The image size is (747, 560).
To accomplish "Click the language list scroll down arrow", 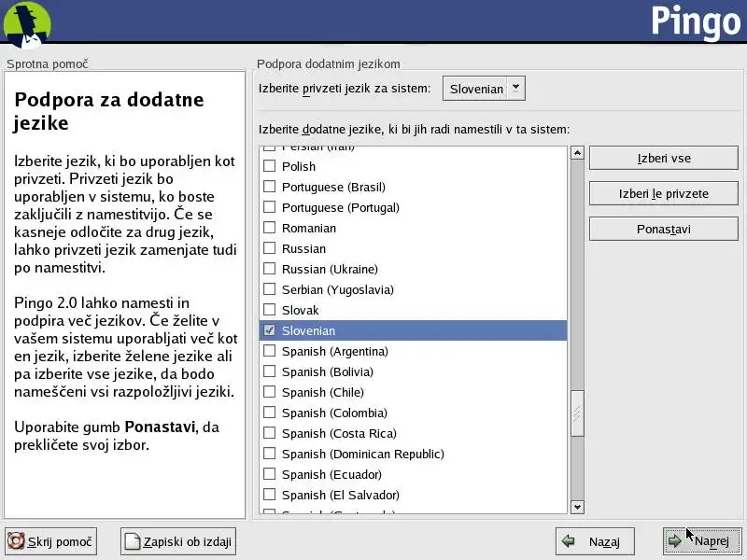I will click(577, 507).
